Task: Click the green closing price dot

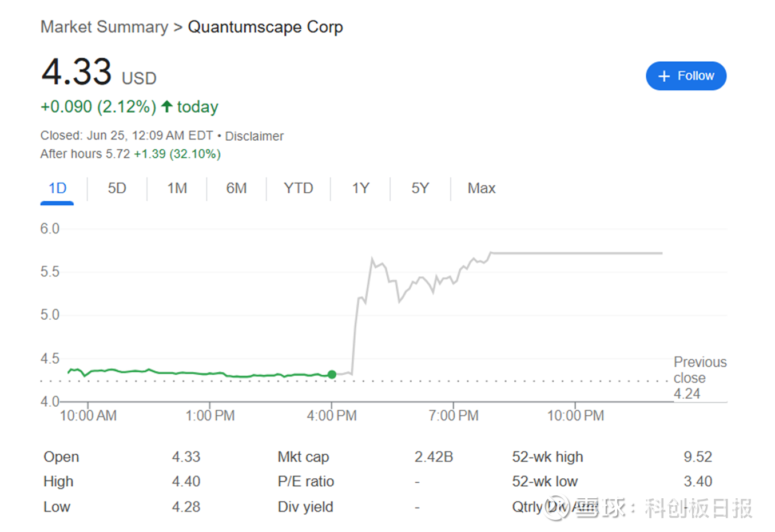Action: [332, 374]
